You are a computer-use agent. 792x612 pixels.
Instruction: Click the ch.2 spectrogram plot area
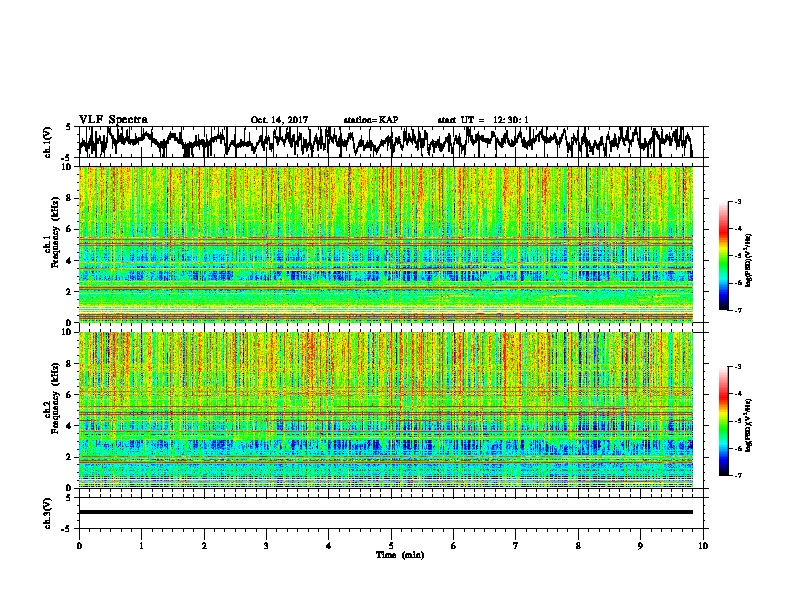(386, 410)
